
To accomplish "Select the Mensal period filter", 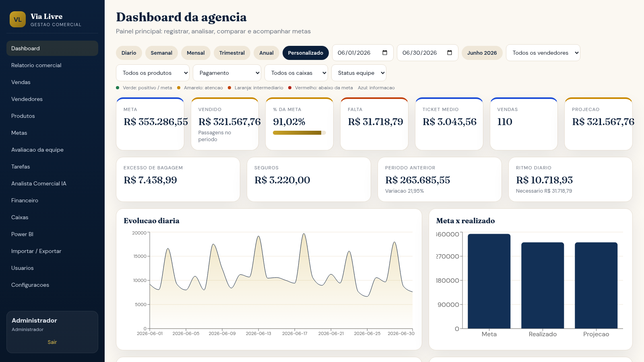I will pyautogui.click(x=196, y=53).
